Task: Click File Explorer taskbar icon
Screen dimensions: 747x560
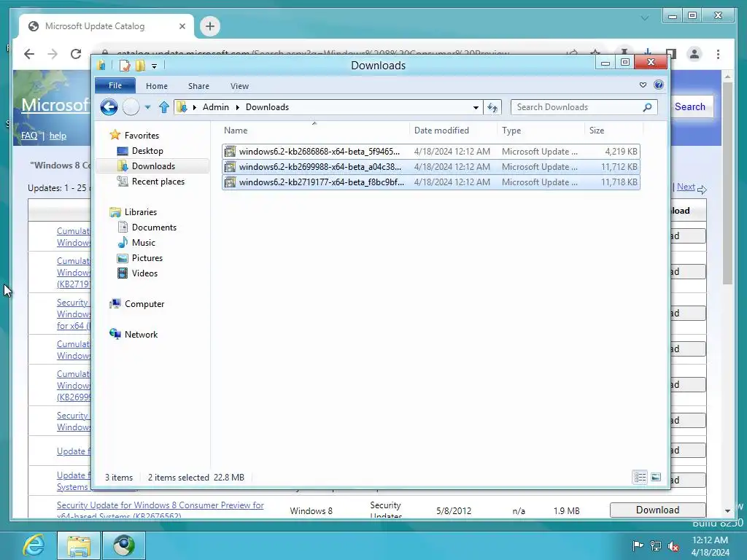Action: tap(79, 545)
